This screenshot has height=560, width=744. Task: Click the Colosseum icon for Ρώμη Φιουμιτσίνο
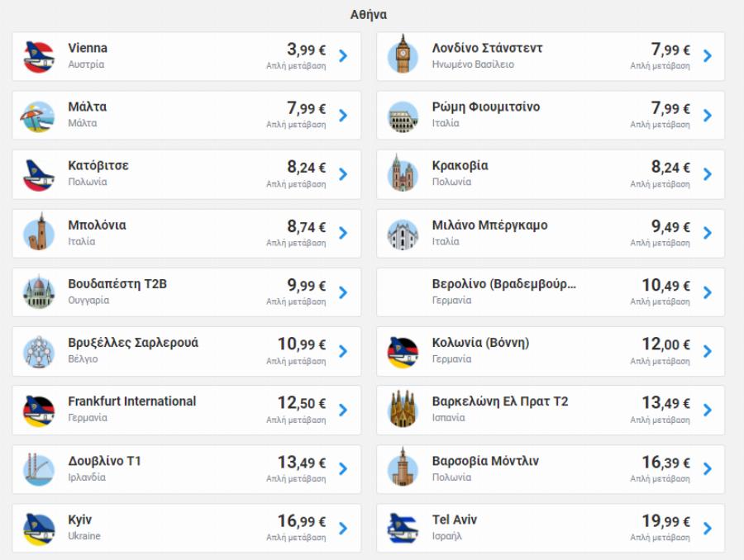[403, 116]
